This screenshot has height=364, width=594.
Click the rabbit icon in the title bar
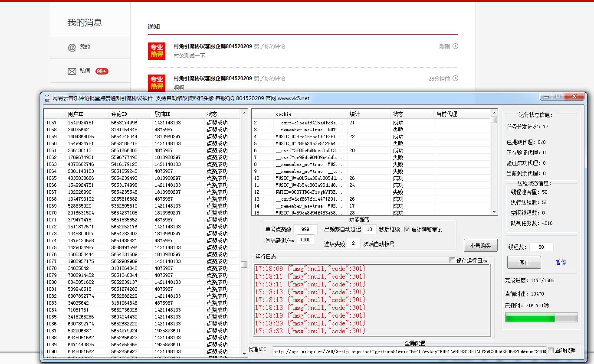[48, 96]
